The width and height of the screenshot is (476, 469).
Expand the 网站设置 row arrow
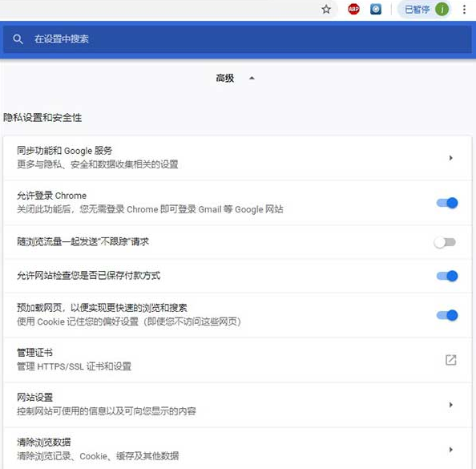451,405
